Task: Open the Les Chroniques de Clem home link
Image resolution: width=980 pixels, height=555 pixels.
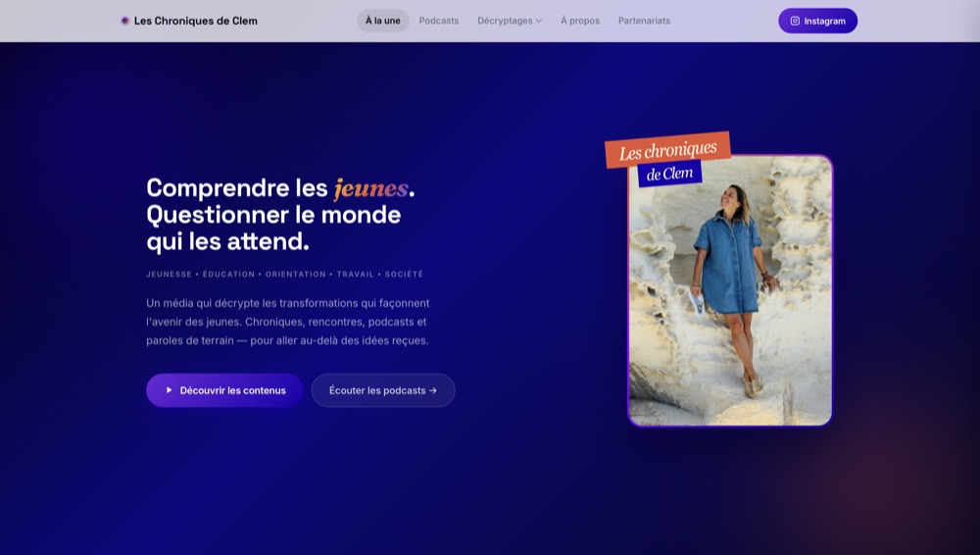Action: (189, 21)
